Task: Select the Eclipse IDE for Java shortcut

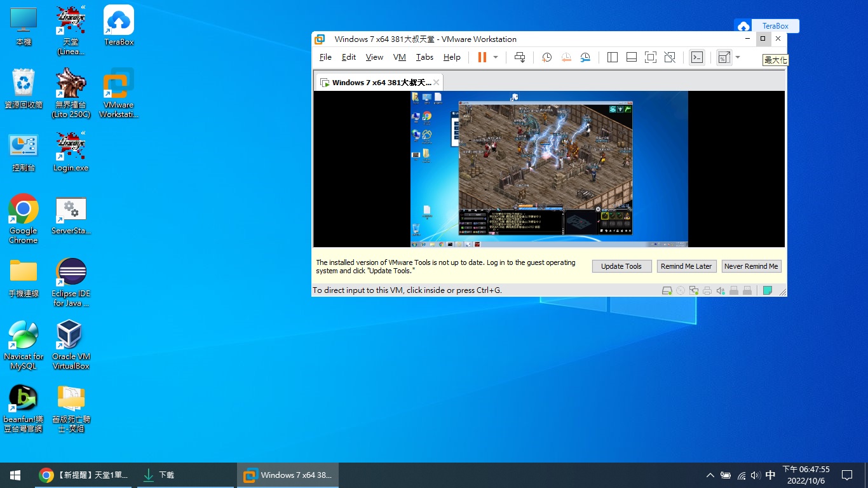Action: point(71,283)
